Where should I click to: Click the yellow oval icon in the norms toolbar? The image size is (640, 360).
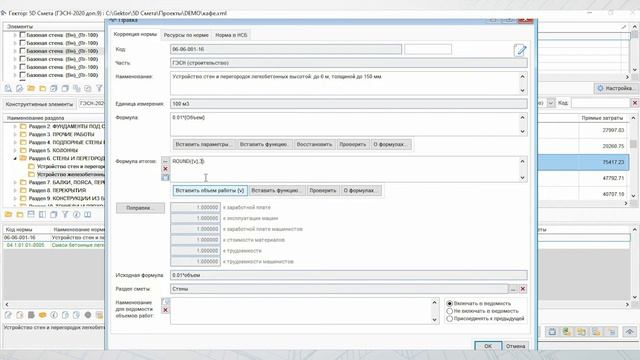(x=42, y=315)
